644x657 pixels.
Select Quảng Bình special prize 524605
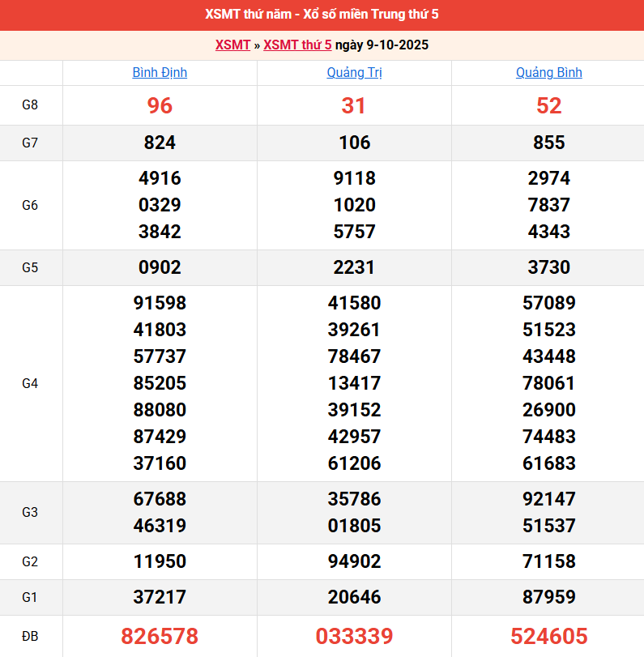[548, 637]
